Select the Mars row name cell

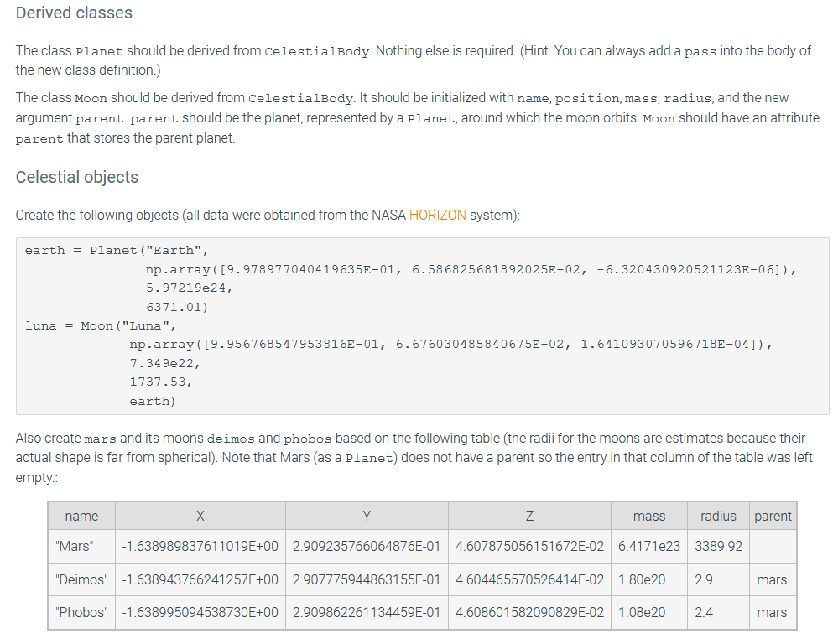click(81, 546)
